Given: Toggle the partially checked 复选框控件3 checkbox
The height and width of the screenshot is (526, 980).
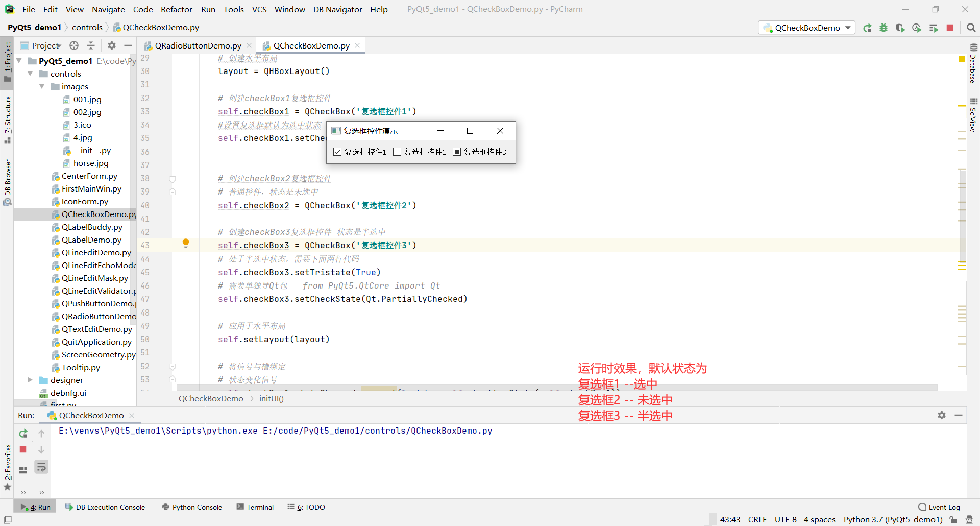Looking at the screenshot, I should pos(457,152).
